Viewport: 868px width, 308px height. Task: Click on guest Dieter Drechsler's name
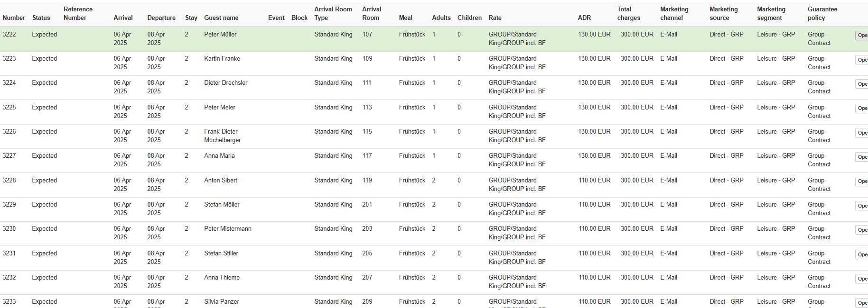225,83
